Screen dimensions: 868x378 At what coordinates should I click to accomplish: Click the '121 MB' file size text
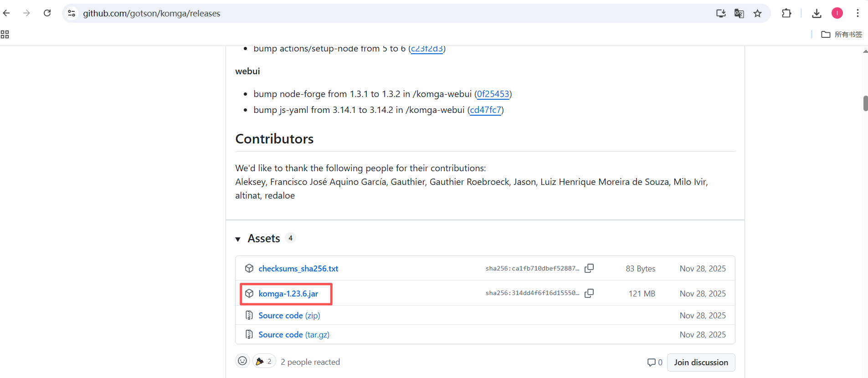click(x=642, y=294)
